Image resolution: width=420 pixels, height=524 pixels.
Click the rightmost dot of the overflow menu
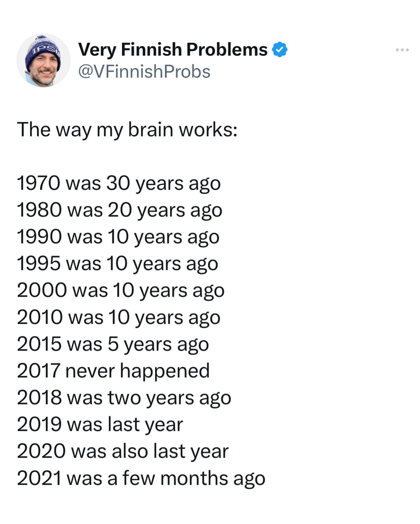pyautogui.click(x=407, y=50)
